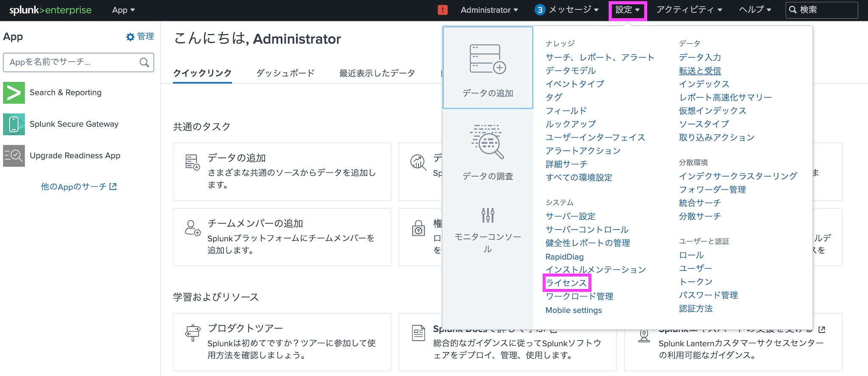Open the メッセージ dropdown
This screenshot has height=376, width=868.
(x=574, y=10)
